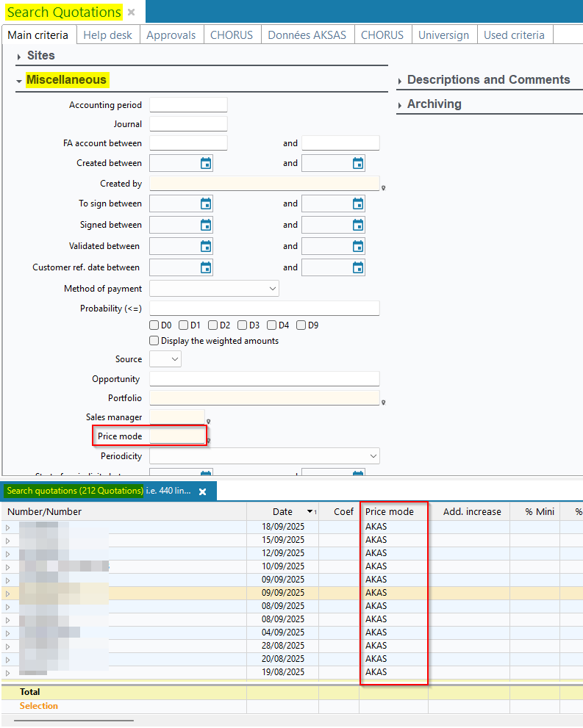This screenshot has height=728, width=583.
Task: Open calendar for first Created between date
Action: [206, 163]
